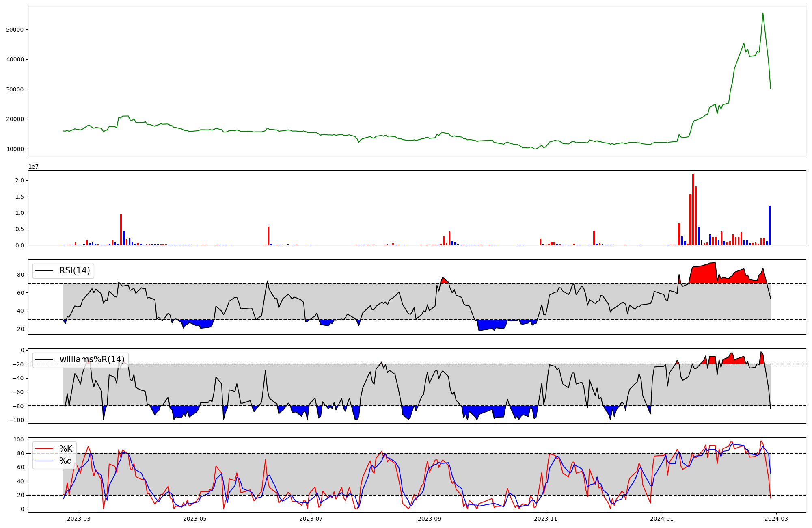Viewport: 812px width, 528px height.
Task: Click the red %K legend line swatch
Action: click(44, 448)
